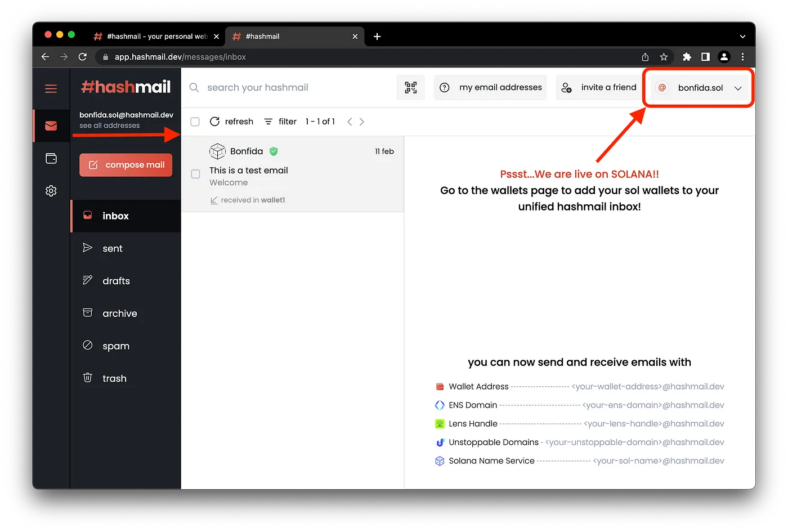This screenshot has height=532, width=788.
Task: Click the search magnifier icon
Action: (x=194, y=87)
